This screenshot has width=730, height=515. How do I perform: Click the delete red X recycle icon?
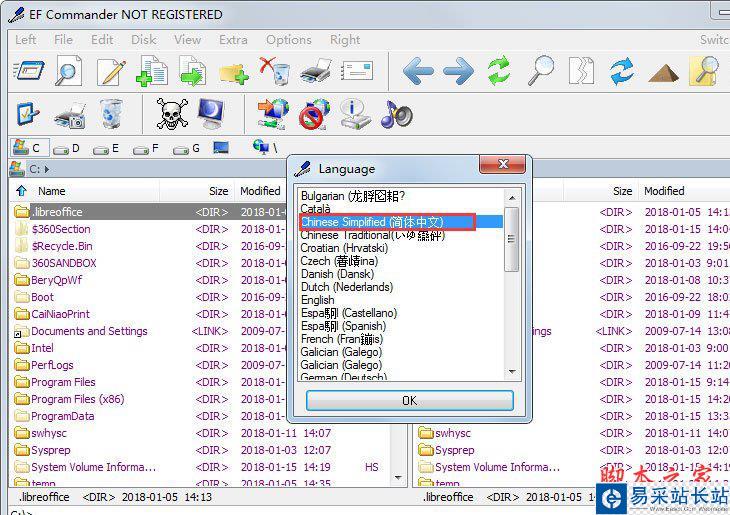[275, 71]
